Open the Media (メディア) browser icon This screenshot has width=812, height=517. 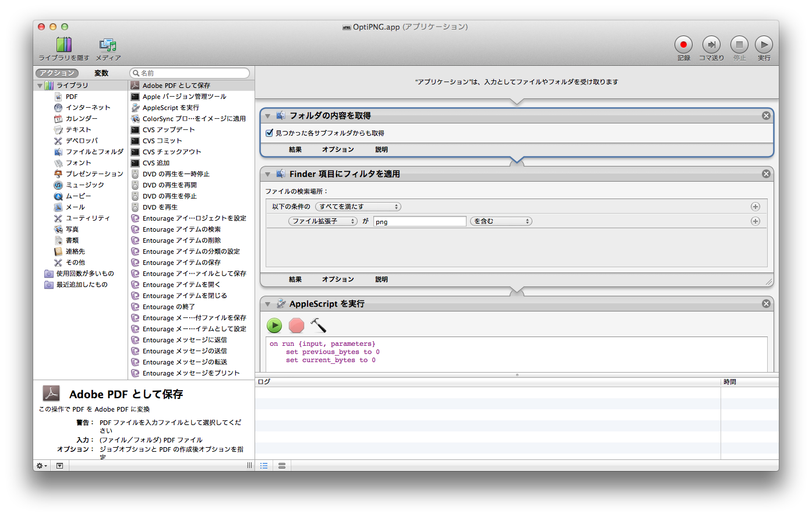[108, 45]
